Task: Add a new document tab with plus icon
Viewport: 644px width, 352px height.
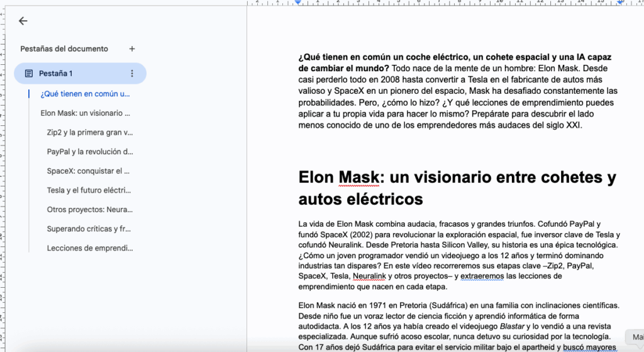Action: coord(131,48)
